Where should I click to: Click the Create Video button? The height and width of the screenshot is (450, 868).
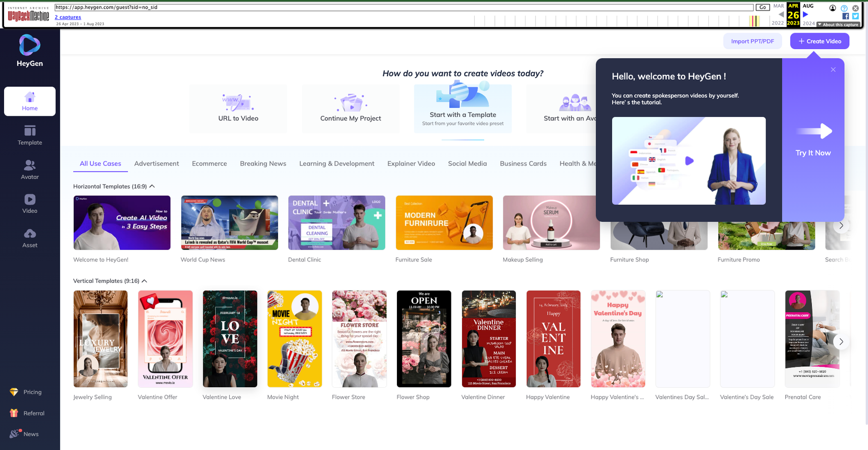(x=819, y=41)
